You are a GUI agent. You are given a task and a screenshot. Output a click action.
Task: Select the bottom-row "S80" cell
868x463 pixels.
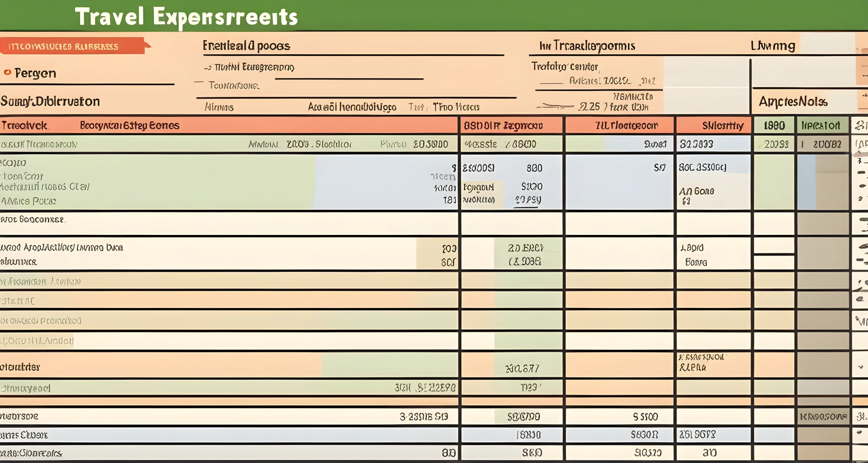tap(532, 453)
